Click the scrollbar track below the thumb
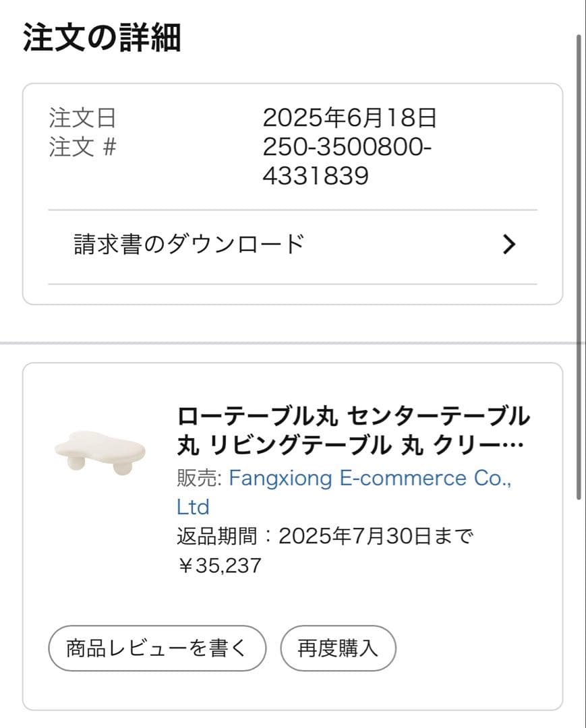This screenshot has height=728, width=586. pyautogui.click(x=579, y=607)
